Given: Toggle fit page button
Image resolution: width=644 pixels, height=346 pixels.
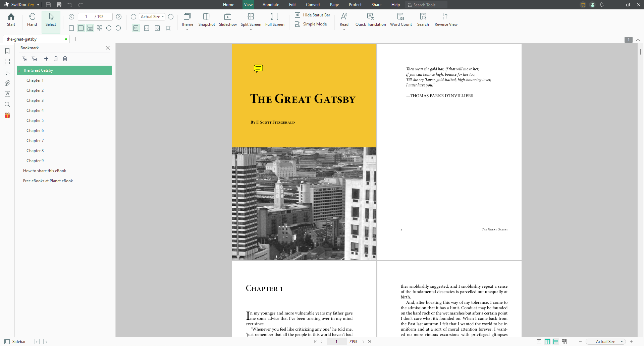Looking at the screenshot, I should [x=157, y=28].
